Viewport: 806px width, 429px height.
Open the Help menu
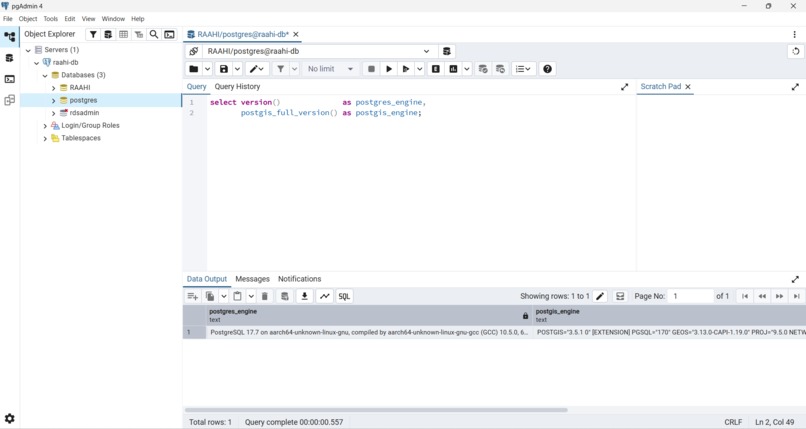pyautogui.click(x=138, y=18)
